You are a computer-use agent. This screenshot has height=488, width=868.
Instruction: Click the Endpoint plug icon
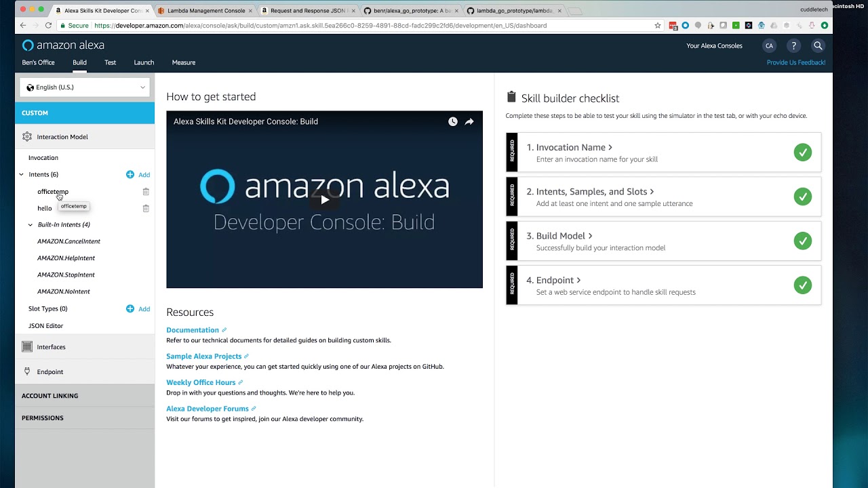click(x=27, y=371)
